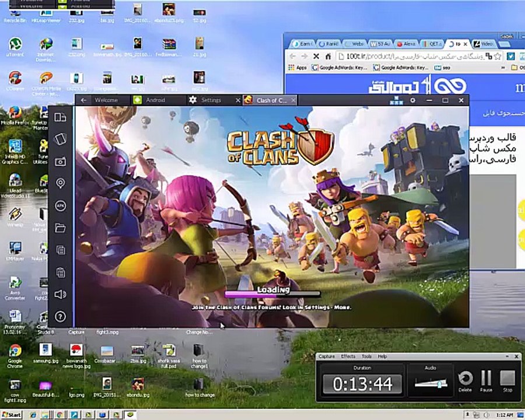Stop loading the page in Chrome
This screenshot has height=420, width=525.
pos(316,56)
